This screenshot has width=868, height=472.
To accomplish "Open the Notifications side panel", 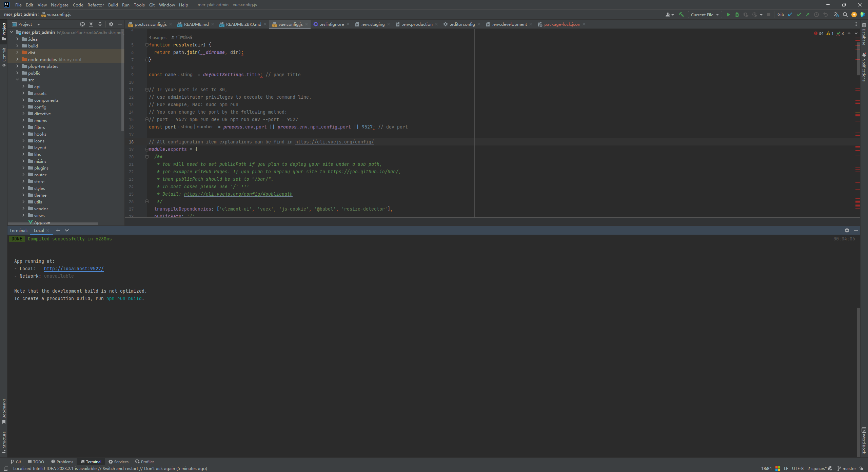I will [x=864, y=67].
